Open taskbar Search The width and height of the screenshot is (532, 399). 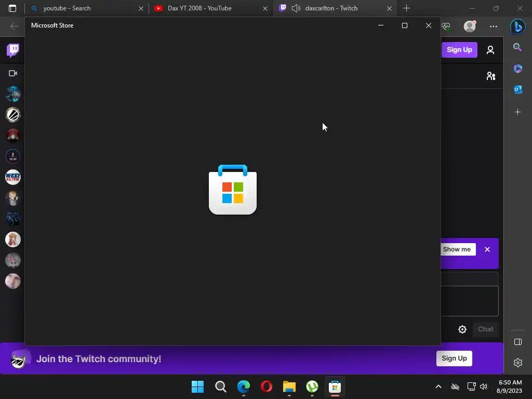(220, 387)
